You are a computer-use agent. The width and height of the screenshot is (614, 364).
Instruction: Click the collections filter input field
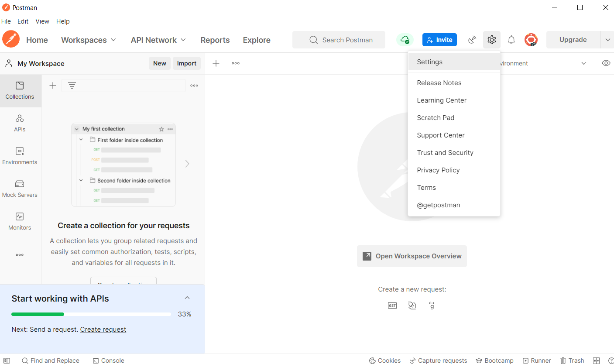(x=123, y=86)
